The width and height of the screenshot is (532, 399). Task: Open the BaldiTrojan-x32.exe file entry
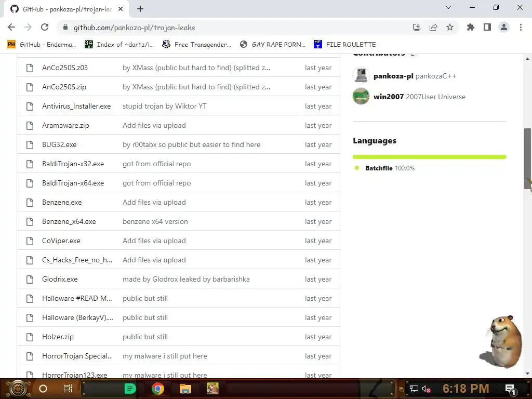tap(73, 164)
